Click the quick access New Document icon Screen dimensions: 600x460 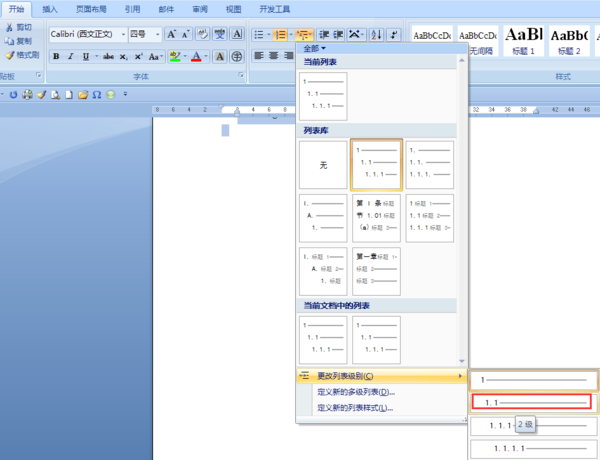pos(69,95)
